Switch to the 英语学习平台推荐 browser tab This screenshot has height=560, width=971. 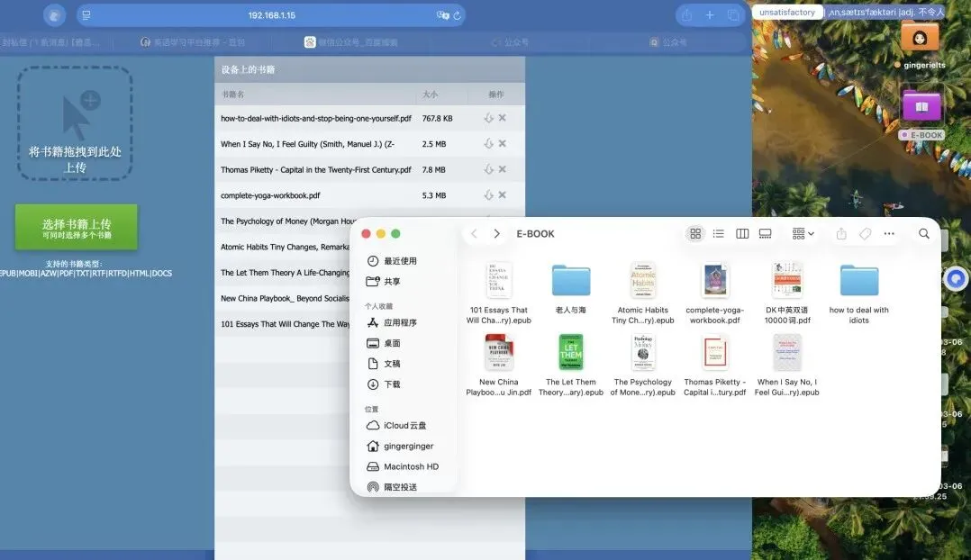pos(193,42)
